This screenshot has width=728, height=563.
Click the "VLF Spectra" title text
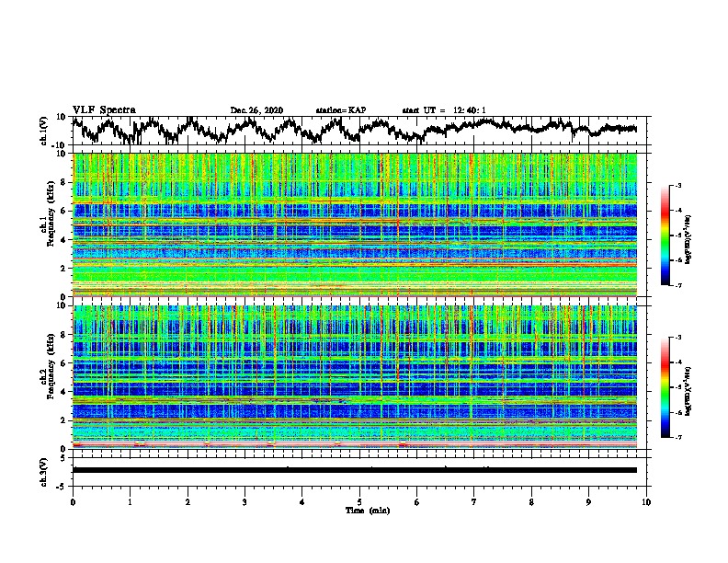click(x=104, y=110)
